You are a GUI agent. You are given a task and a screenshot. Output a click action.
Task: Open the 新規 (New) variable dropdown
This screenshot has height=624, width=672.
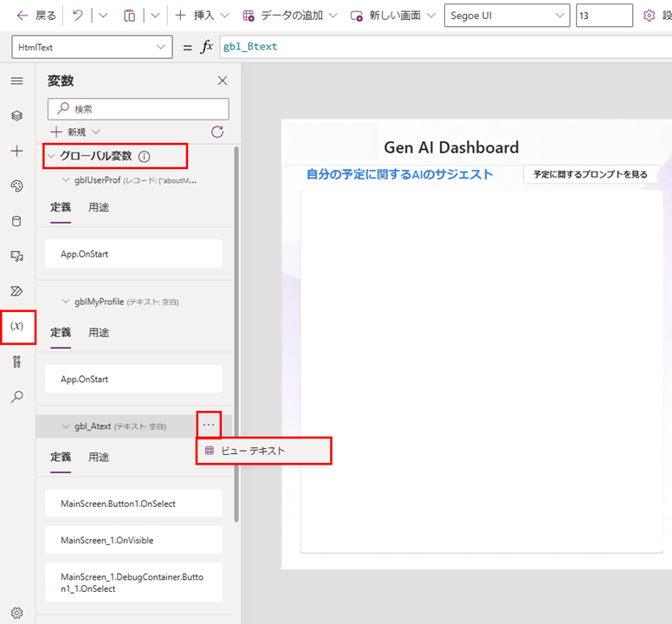[76, 132]
